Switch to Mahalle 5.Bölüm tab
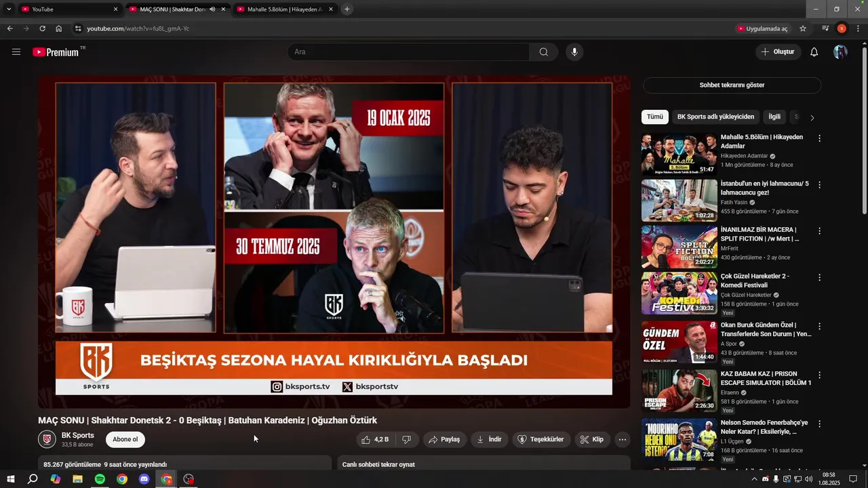 (285, 9)
